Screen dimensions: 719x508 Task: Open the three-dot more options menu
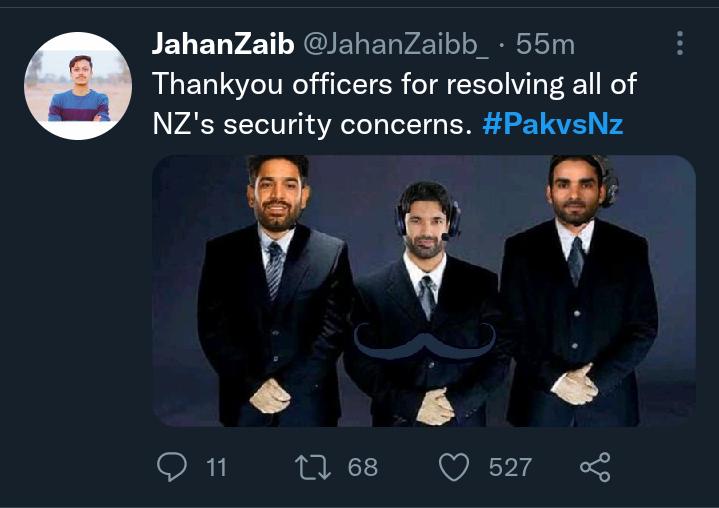680,43
